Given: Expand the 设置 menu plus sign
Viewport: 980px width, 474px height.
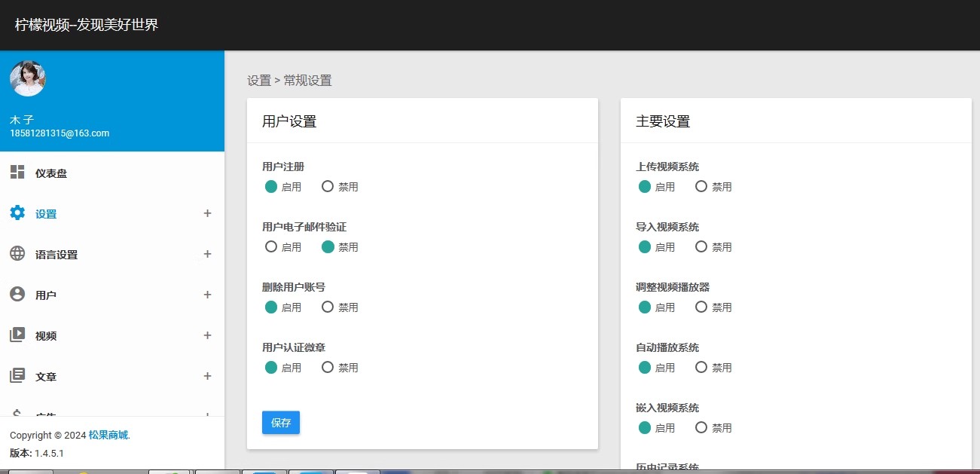Looking at the screenshot, I should 207,213.
